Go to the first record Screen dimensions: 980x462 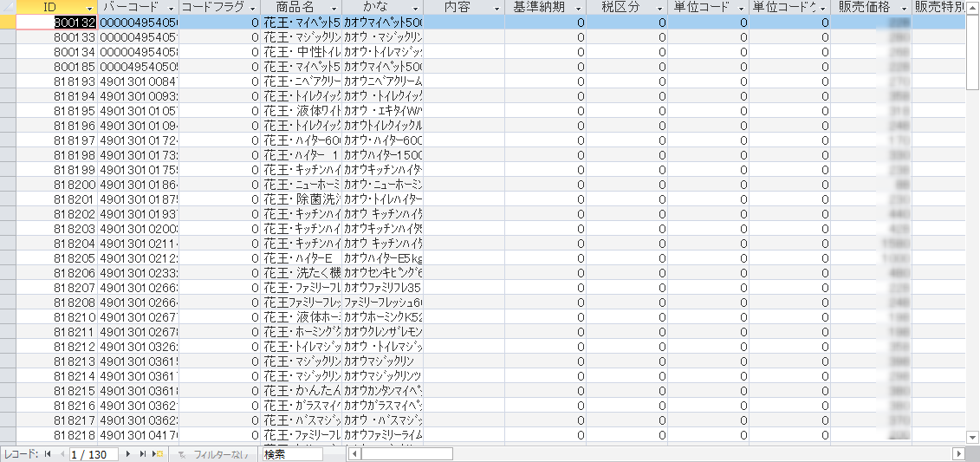coord(48,454)
